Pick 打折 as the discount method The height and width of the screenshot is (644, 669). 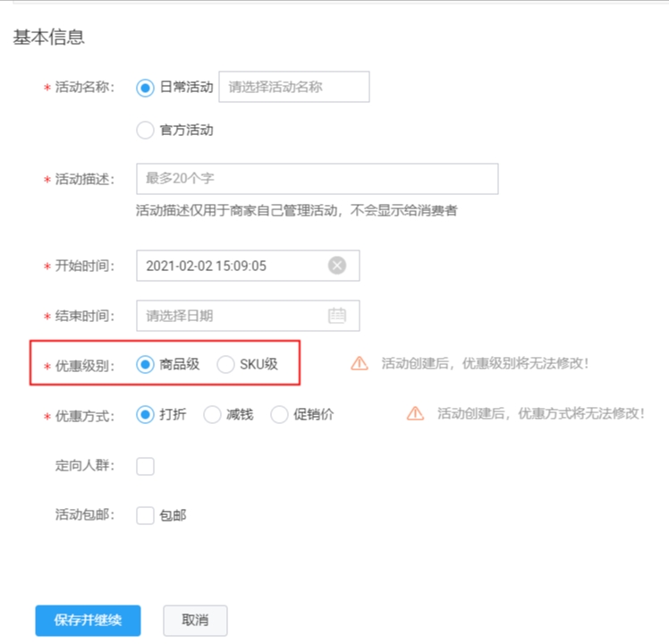[145, 415]
